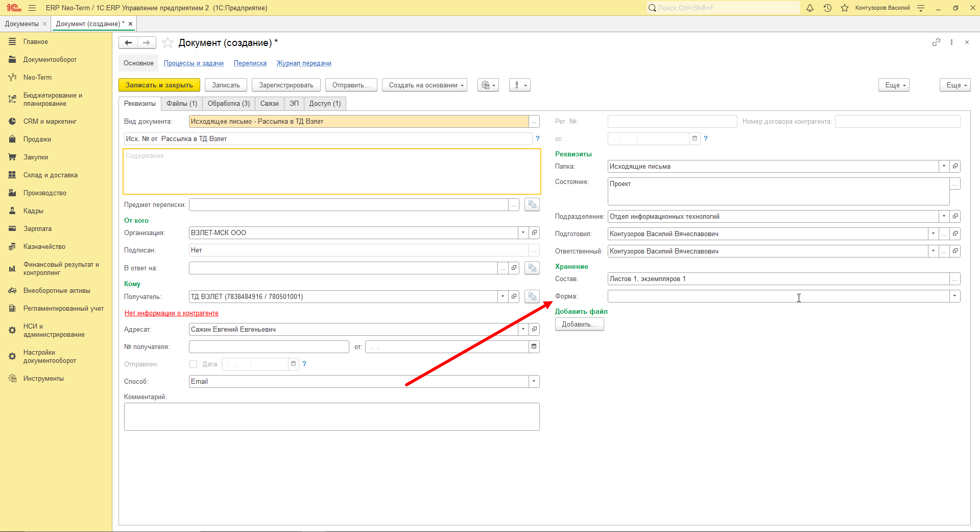Expand Папка dropdown arrow
980x532 pixels.
(944, 166)
